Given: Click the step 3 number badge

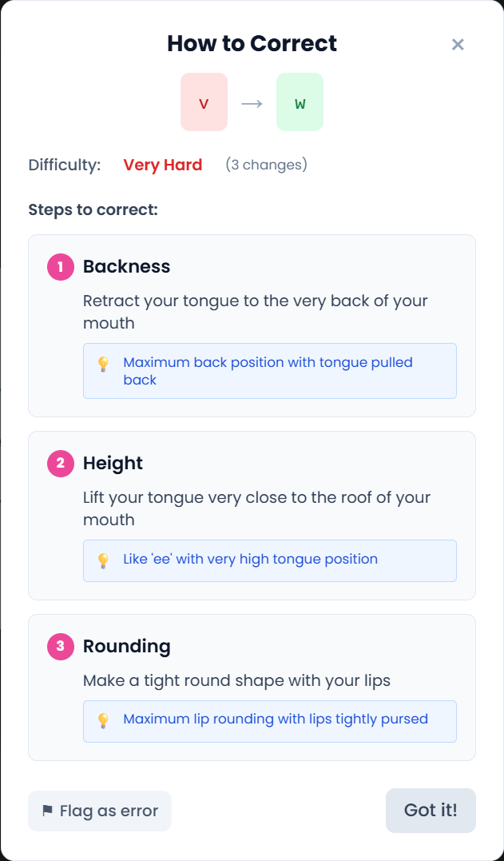Looking at the screenshot, I should (60, 647).
